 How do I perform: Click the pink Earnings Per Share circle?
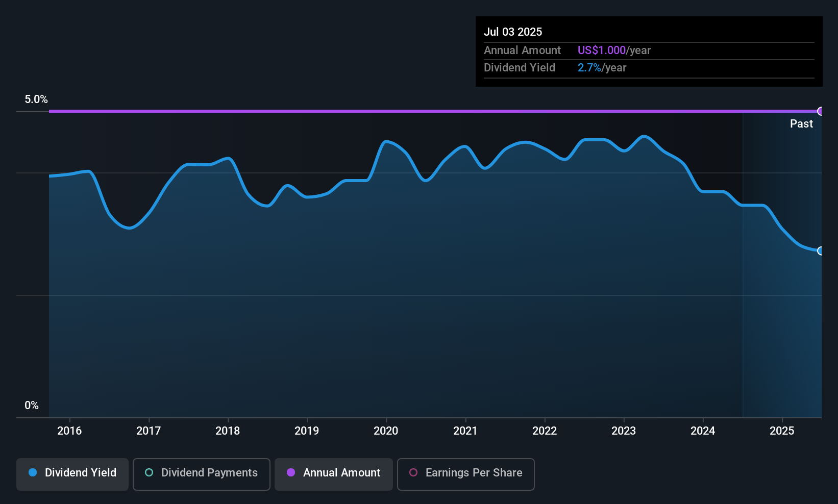[413, 472]
